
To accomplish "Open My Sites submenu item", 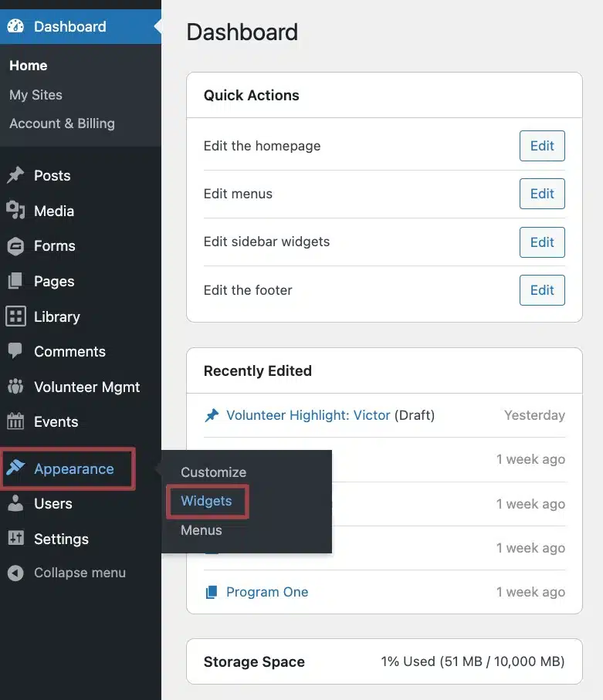I will 36,95.
